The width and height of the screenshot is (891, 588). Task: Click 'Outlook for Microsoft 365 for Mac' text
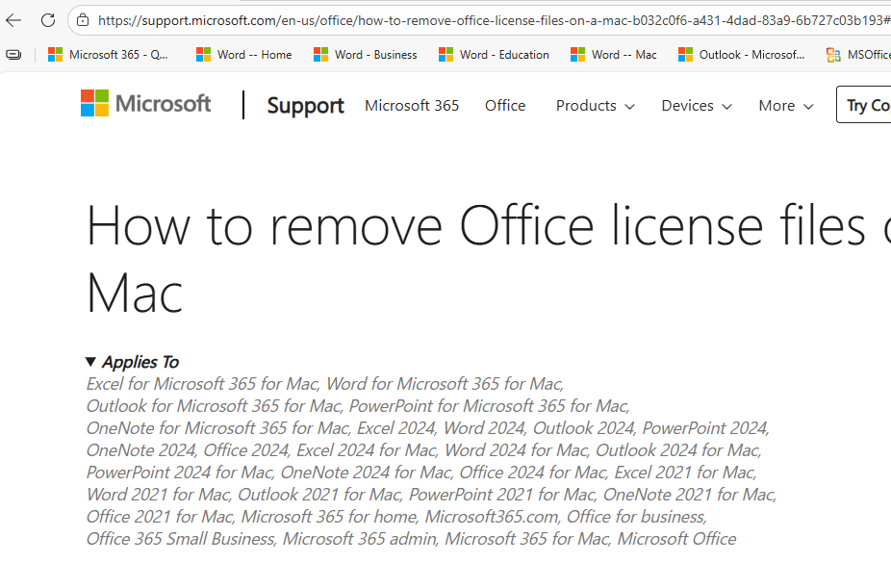[x=213, y=406]
